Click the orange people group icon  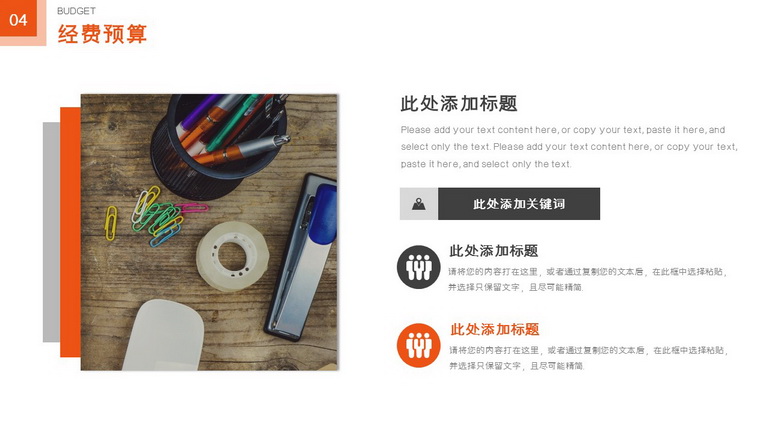point(418,345)
